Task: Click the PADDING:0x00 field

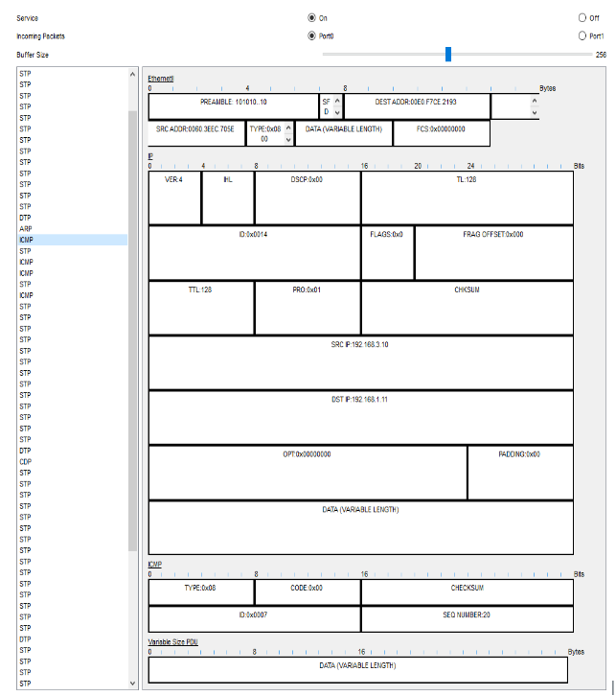Action: tap(520, 473)
